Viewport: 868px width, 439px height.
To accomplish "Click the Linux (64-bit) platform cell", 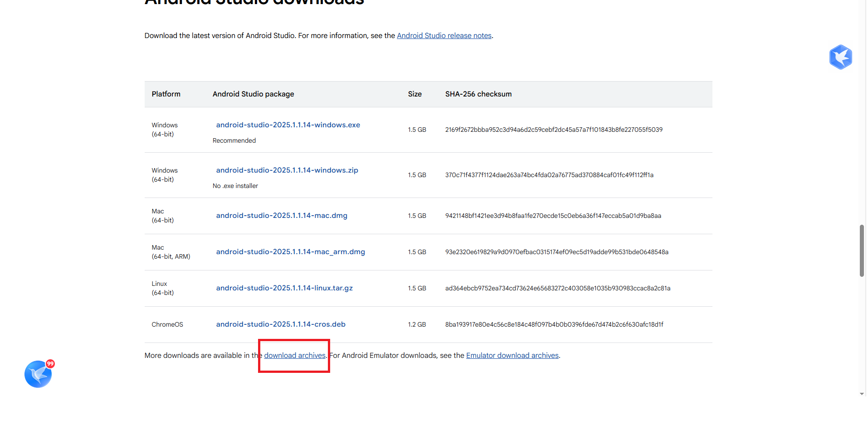I will (x=163, y=288).
